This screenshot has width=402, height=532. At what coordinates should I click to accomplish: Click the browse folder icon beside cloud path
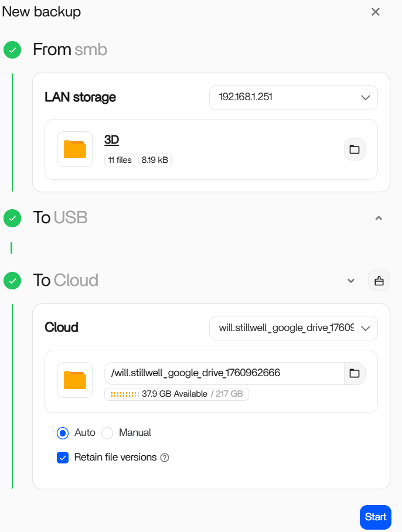(x=355, y=373)
